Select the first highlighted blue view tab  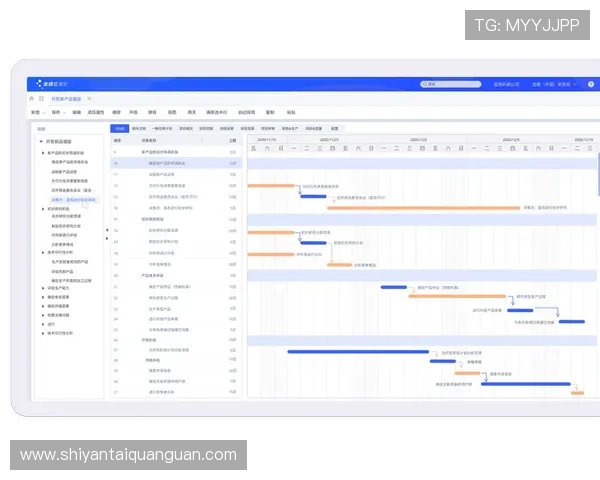(119, 128)
